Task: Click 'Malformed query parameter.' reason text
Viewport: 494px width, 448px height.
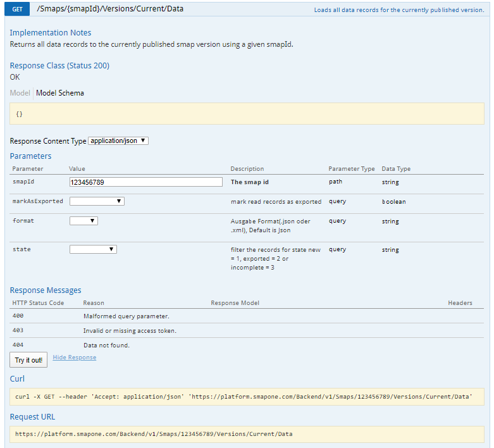Action: [x=127, y=316]
